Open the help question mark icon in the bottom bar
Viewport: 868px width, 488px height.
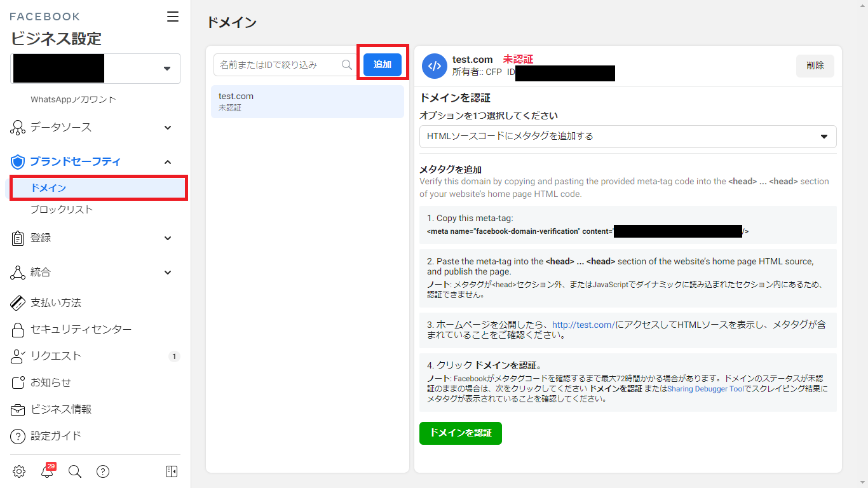tap(103, 471)
